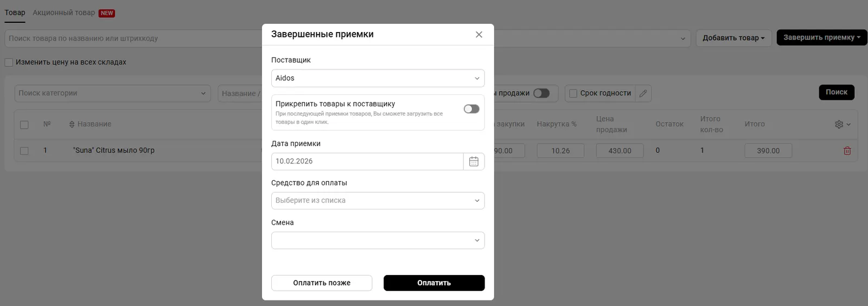The height and width of the screenshot is (306, 868).
Task: Check the Срок годности checkbox
Action: pos(573,93)
